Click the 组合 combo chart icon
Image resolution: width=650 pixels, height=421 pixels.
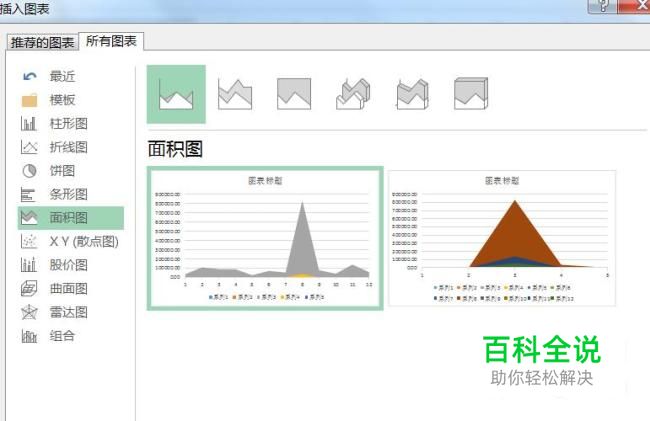[x=29, y=336]
